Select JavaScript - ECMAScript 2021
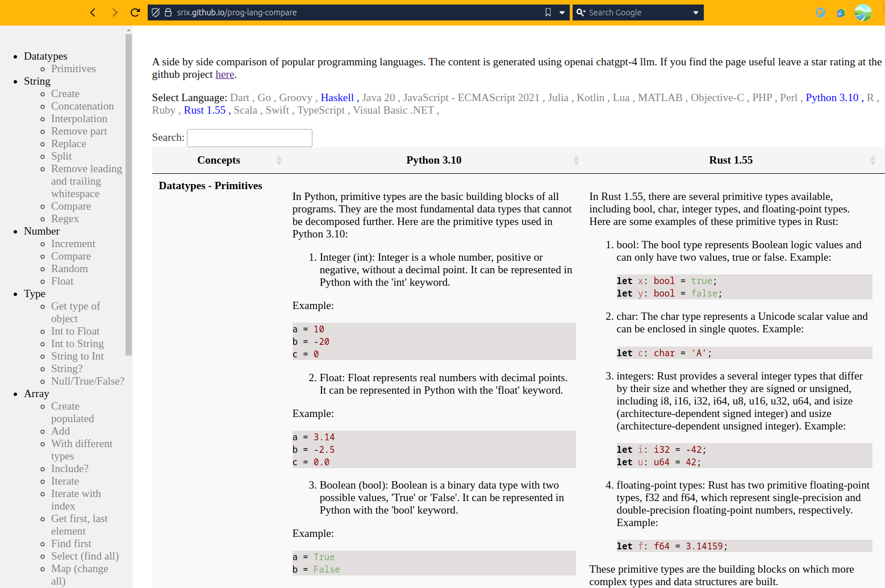The height and width of the screenshot is (588, 885). (471, 98)
